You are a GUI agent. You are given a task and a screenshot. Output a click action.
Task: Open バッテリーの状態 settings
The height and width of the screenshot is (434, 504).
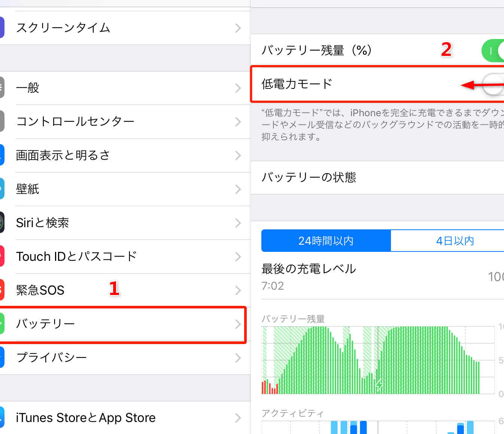click(x=377, y=178)
